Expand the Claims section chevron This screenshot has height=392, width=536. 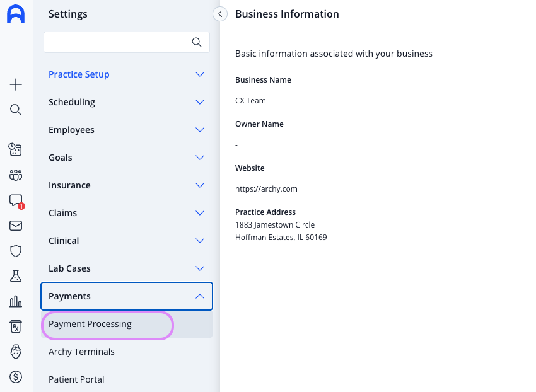[x=200, y=212]
